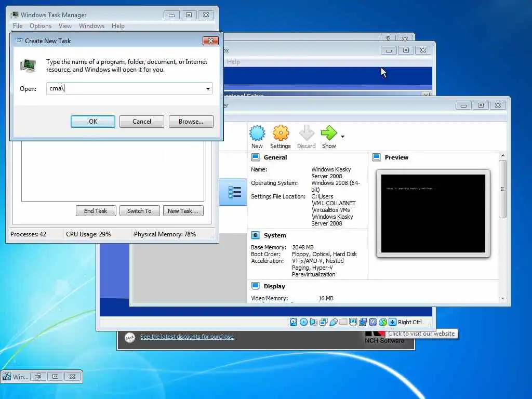Open Task Manager File menu
The height and width of the screenshot is (399, 532).
click(x=18, y=26)
